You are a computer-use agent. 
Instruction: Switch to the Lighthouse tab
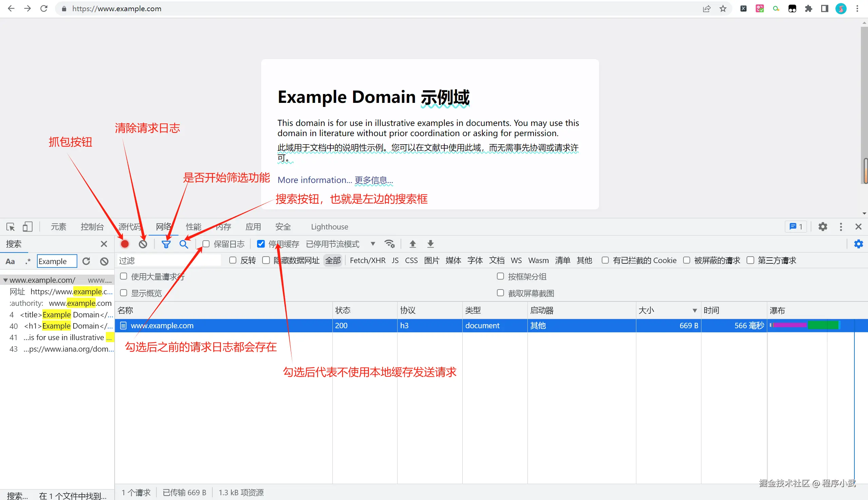coord(329,227)
